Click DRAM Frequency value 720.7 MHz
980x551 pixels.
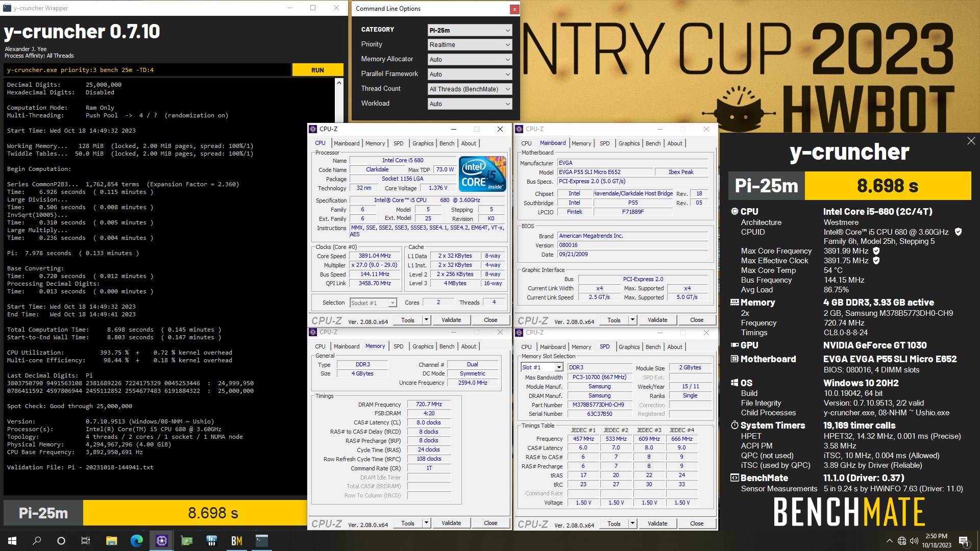pos(429,404)
